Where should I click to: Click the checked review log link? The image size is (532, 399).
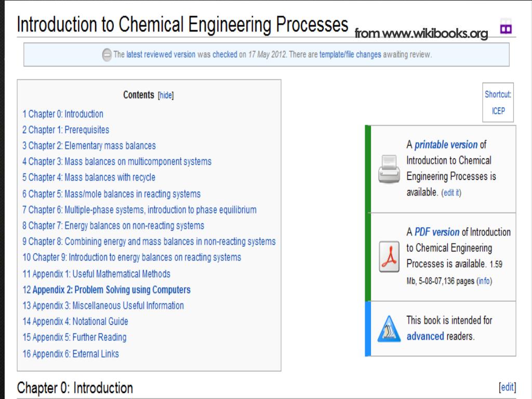click(224, 55)
